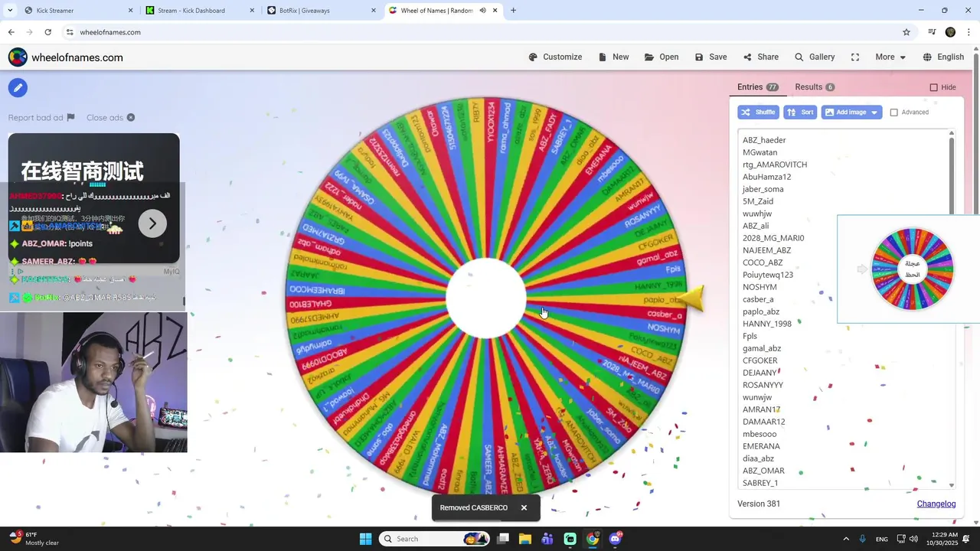Screen dimensions: 980x551
Task: Click the entry EMERANA in list
Action: (761, 446)
